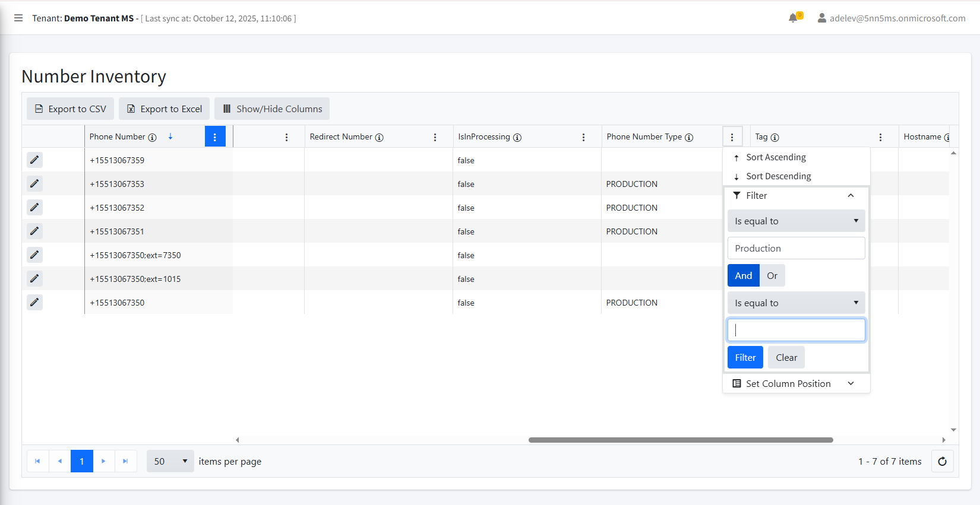This screenshot has height=505, width=980.
Task: Apply the filter with the Filter button
Action: (x=745, y=357)
